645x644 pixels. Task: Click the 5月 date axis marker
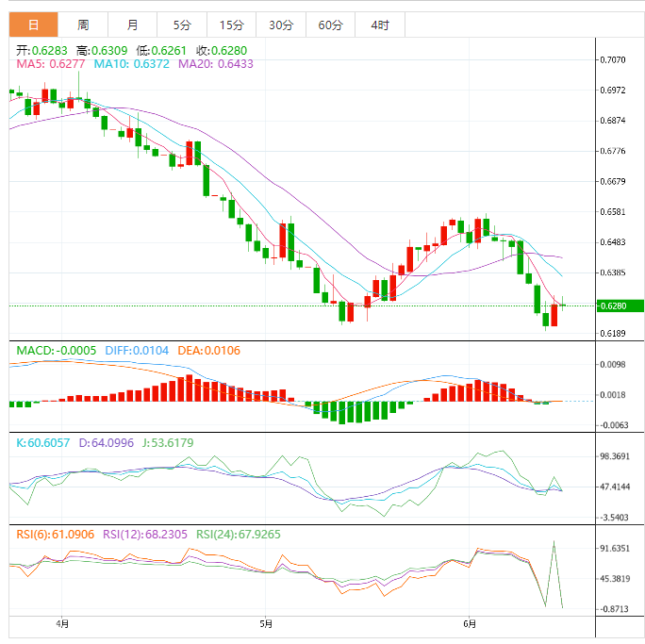click(x=266, y=624)
